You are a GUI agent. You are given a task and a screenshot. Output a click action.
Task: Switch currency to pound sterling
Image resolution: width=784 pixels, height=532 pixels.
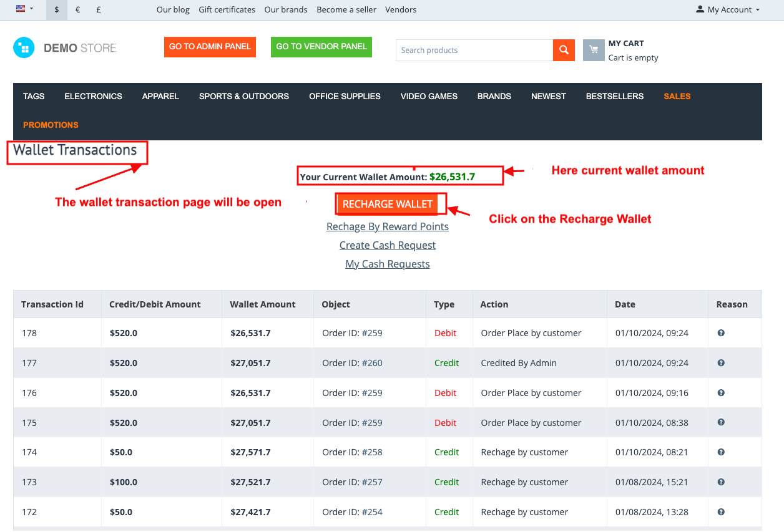coord(99,9)
